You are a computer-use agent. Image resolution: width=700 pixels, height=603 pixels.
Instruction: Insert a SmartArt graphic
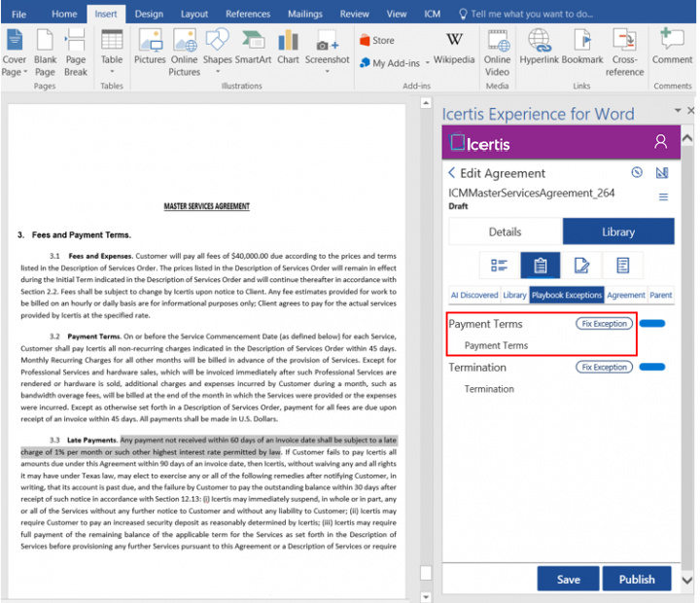click(x=253, y=47)
